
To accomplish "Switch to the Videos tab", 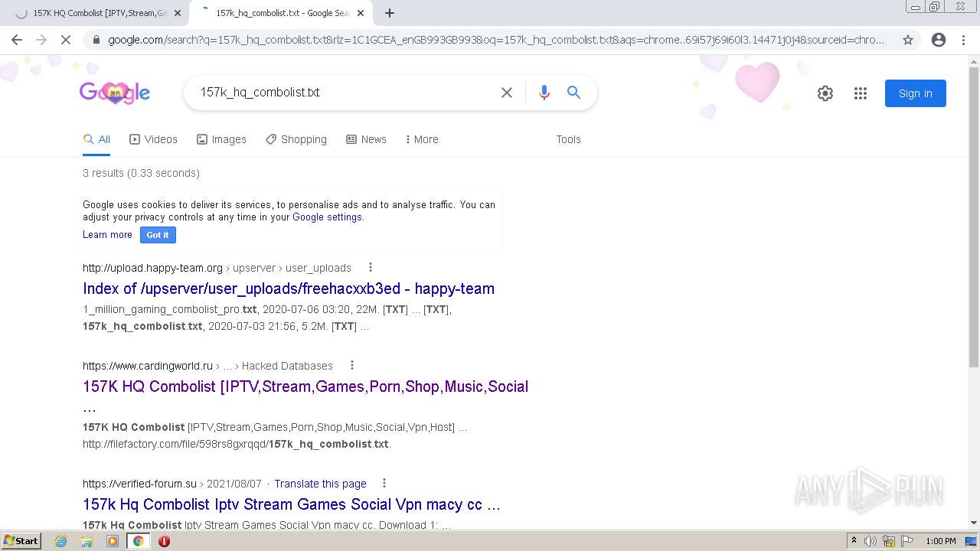I will tap(153, 139).
